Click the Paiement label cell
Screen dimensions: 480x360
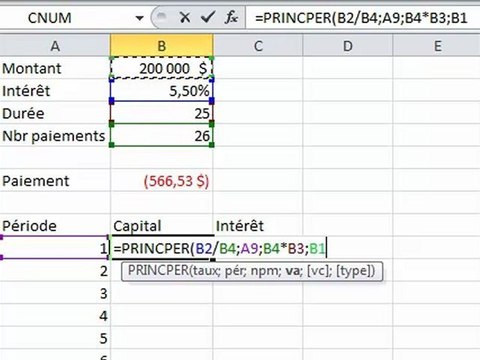(x=55, y=181)
